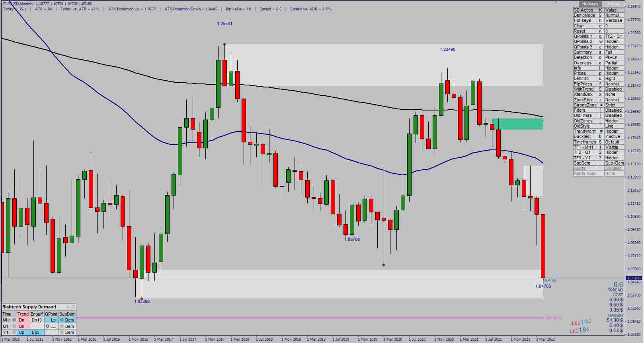
Task: Click the Dn10 Engulf cell for MN1
Action: [x=37, y=320]
